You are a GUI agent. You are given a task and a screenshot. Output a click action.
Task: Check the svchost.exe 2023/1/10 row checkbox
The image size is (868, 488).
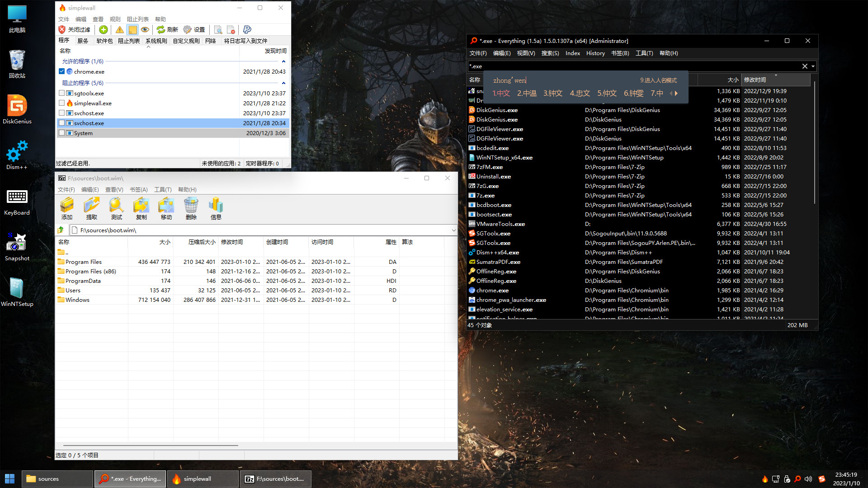62,113
